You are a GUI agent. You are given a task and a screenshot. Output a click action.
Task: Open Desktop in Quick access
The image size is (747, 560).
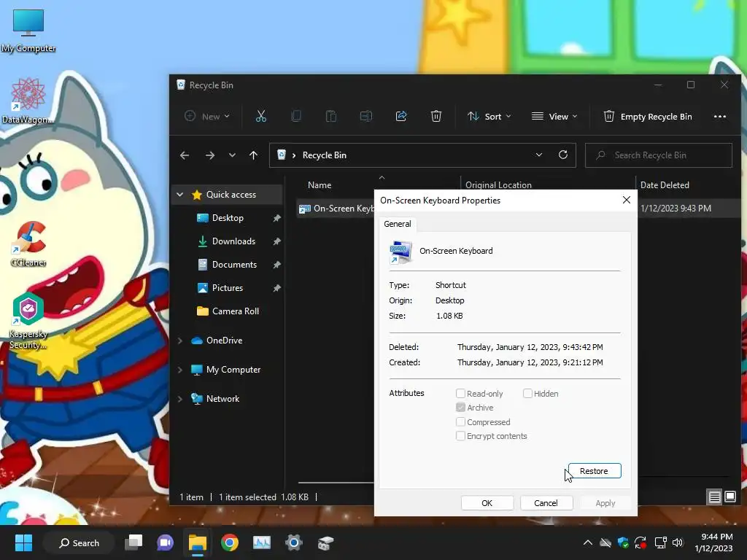coord(228,218)
